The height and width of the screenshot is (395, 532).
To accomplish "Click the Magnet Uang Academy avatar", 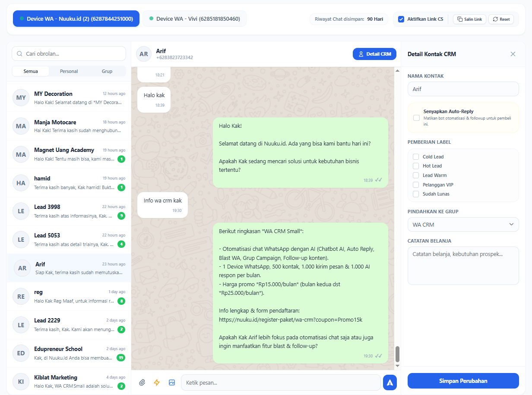I will tap(21, 155).
